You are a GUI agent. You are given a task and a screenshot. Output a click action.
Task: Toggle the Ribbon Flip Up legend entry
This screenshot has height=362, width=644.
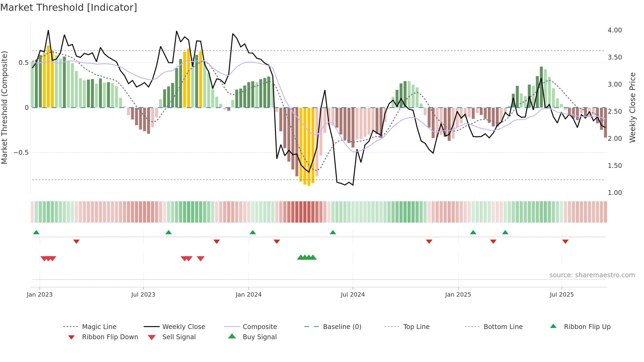click(580, 327)
